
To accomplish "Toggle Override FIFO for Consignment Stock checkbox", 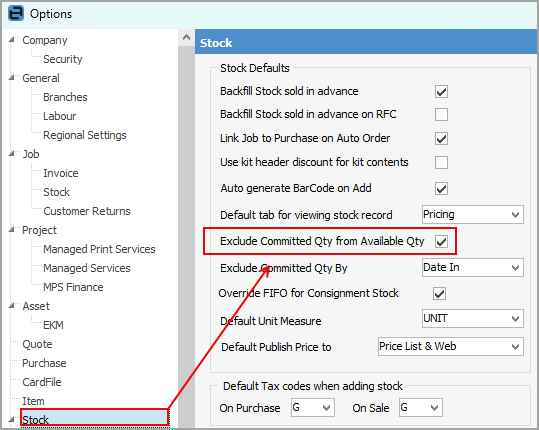I will 440,294.
